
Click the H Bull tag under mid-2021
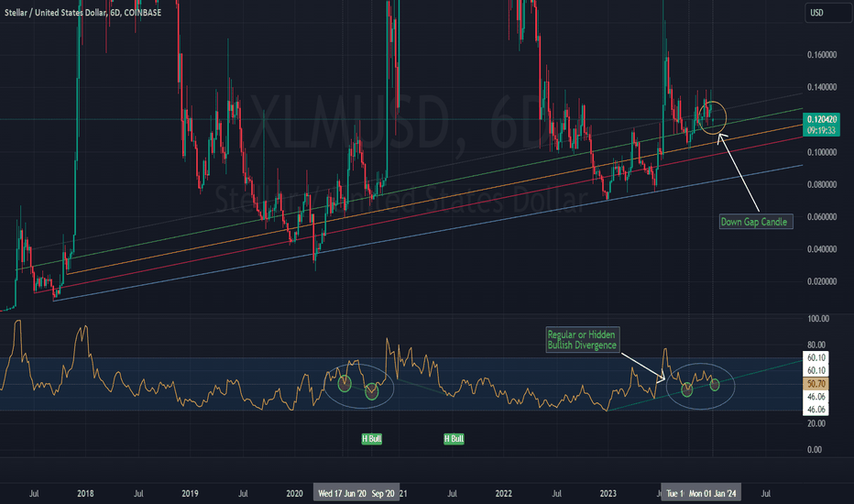coord(454,439)
